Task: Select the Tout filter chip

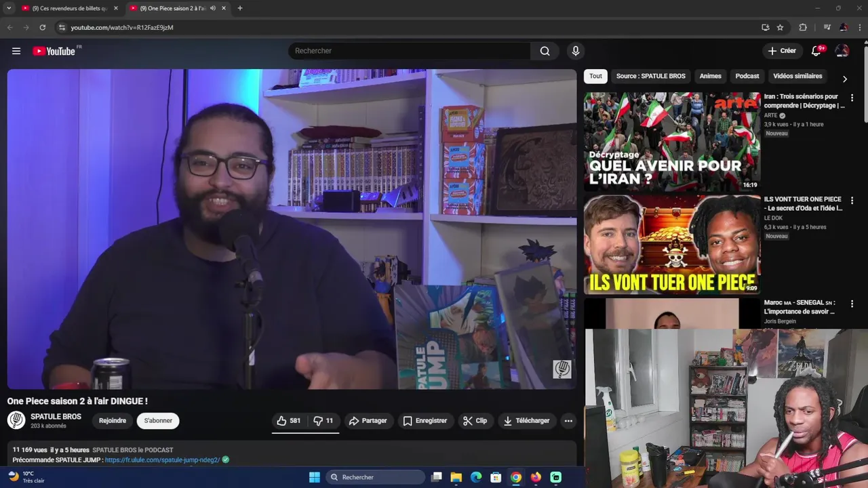Action: 595,76
